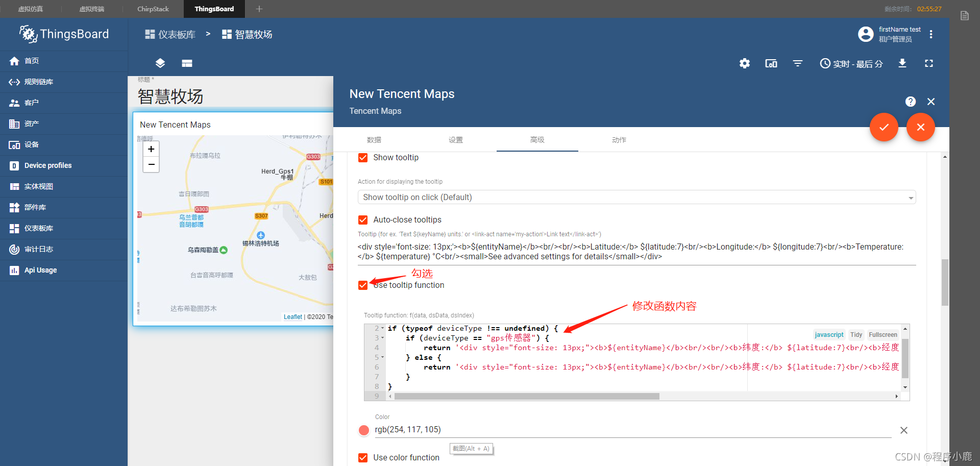Discard changes with orange X button

921,127
